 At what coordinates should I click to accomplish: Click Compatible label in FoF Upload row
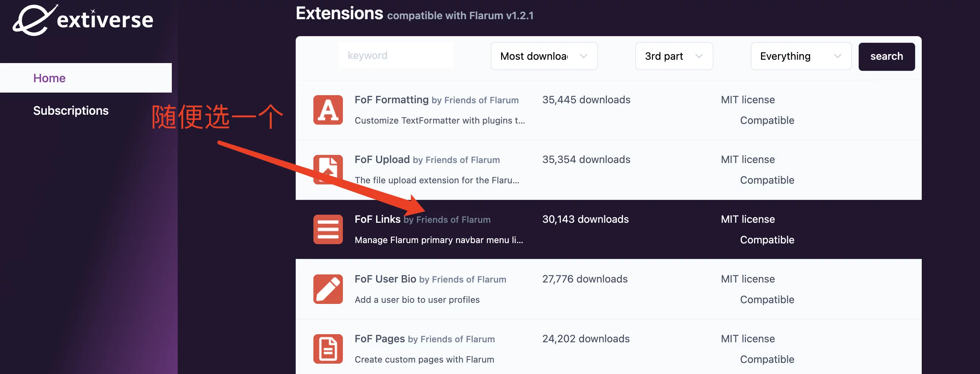(x=767, y=180)
